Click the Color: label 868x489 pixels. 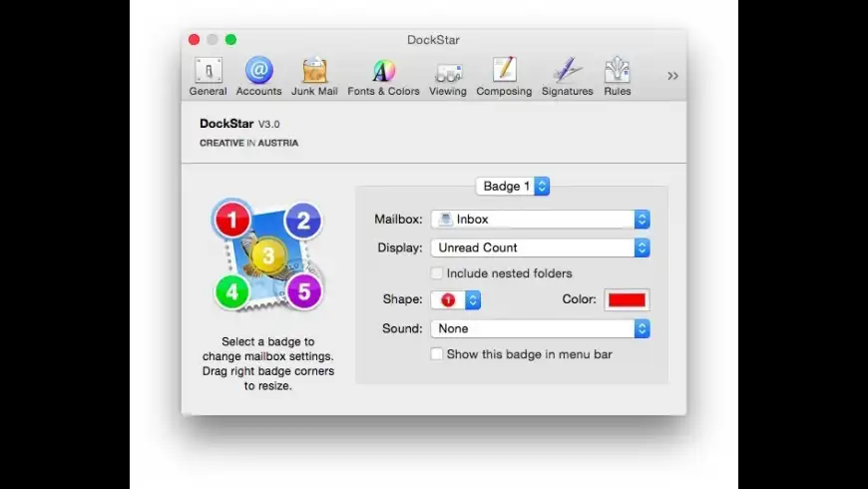point(579,299)
